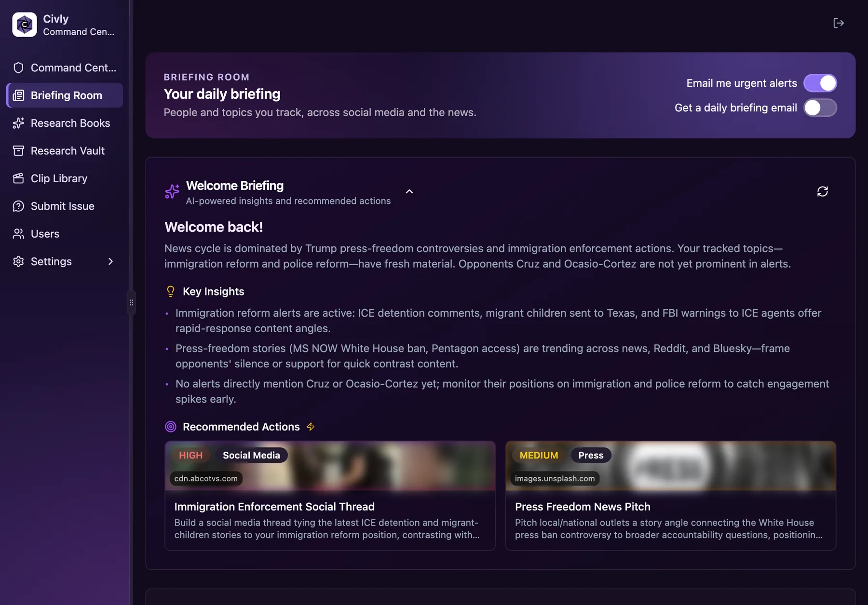868x605 pixels.
Task: Click the target icon by Recommended Actions
Action: pyautogui.click(x=171, y=427)
